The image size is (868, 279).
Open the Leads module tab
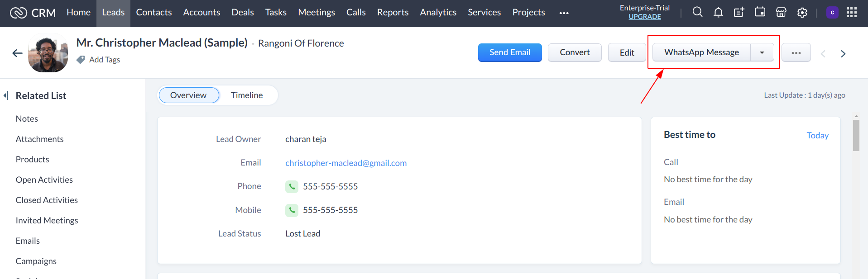coord(113,13)
